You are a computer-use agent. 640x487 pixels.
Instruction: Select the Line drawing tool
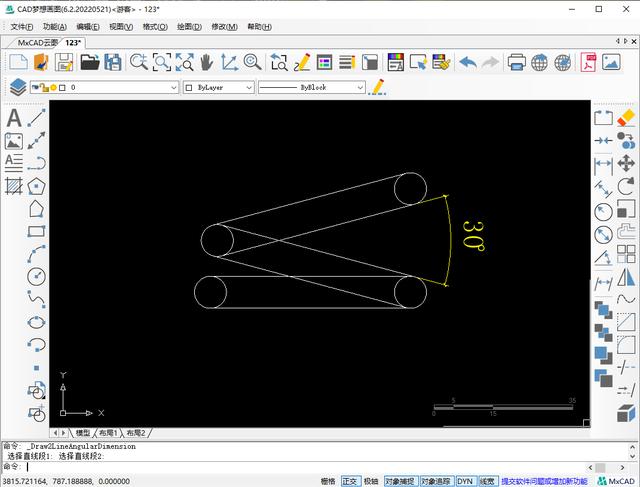[37, 118]
